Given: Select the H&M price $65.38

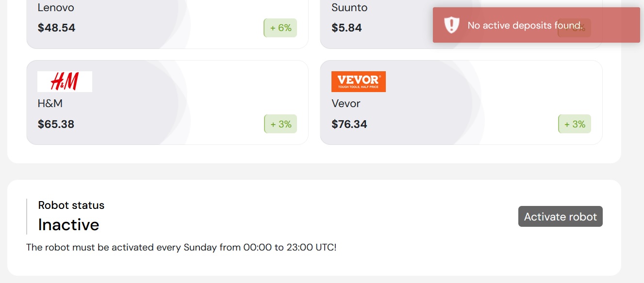Looking at the screenshot, I should [56, 124].
